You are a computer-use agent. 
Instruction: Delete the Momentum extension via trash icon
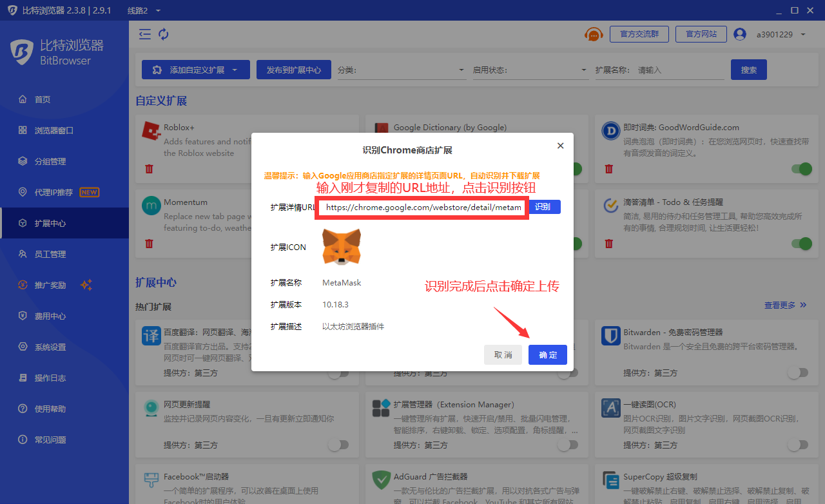tap(149, 244)
